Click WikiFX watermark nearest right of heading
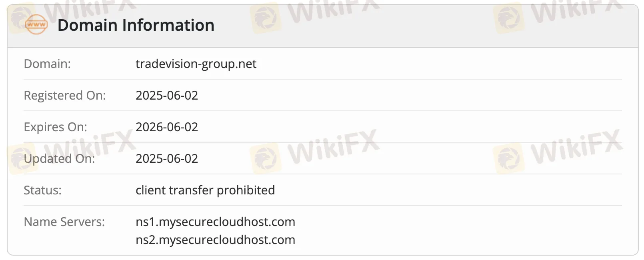 (x=333, y=10)
